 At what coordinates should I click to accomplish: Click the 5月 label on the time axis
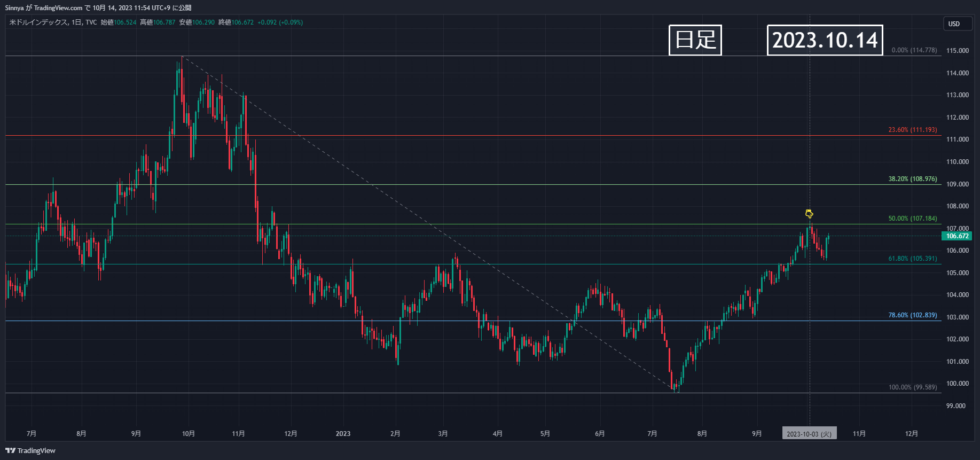tap(545, 434)
